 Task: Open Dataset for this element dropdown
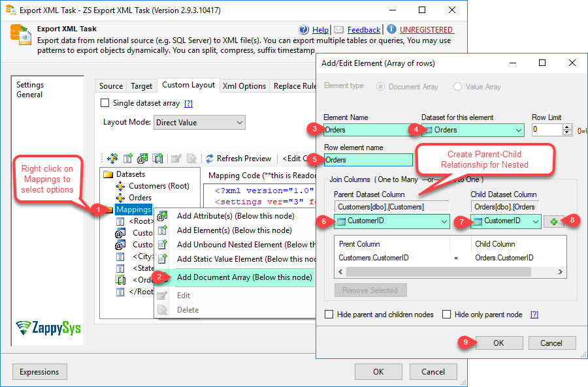coord(473,130)
